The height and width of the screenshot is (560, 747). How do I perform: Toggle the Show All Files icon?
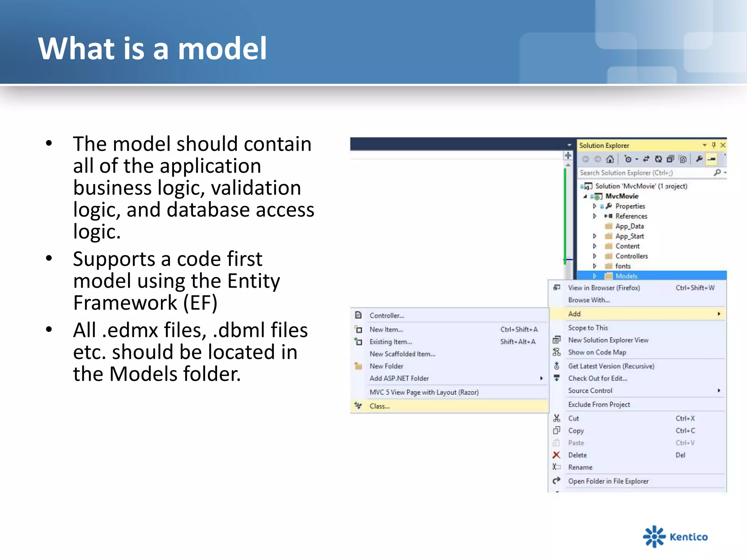[683, 159]
